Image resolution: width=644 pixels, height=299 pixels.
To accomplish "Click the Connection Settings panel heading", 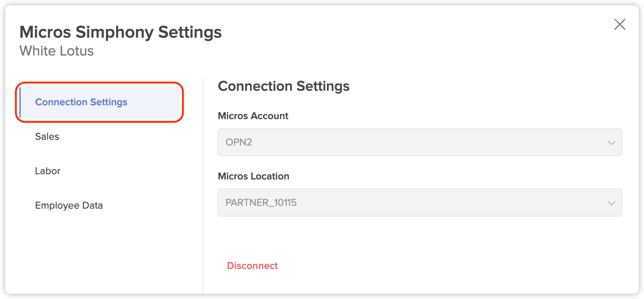I will click(284, 86).
